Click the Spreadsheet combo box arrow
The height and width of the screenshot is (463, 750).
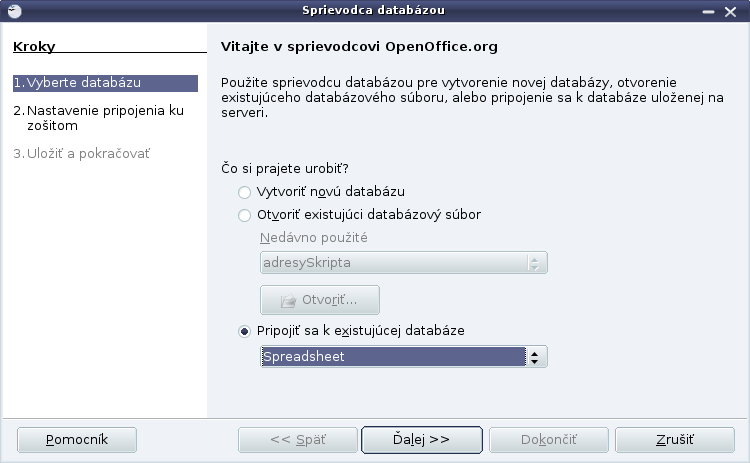point(535,357)
